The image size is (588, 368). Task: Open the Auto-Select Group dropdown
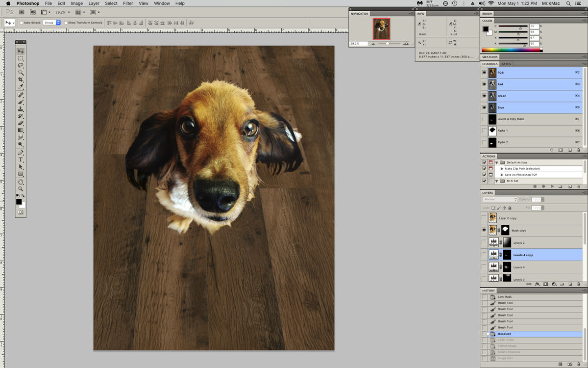51,23
